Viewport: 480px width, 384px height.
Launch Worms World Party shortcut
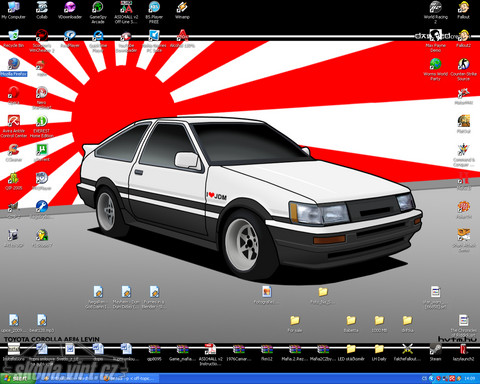(x=435, y=69)
